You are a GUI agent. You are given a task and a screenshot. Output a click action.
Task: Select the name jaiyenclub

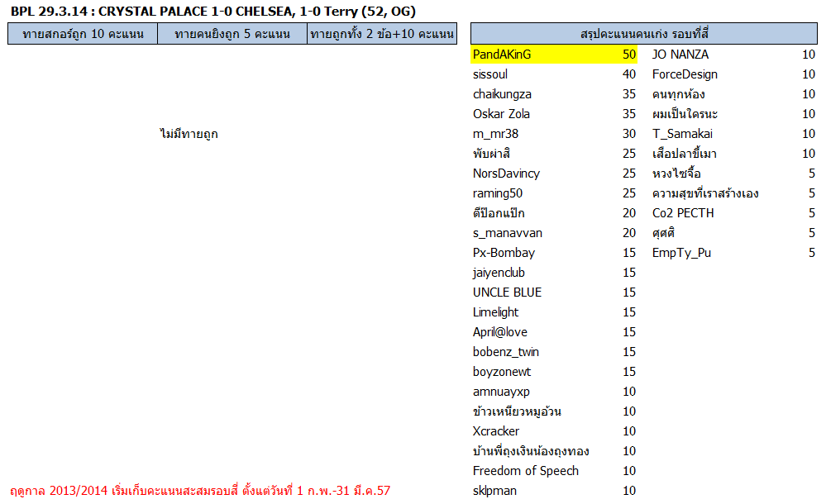(x=499, y=273)
